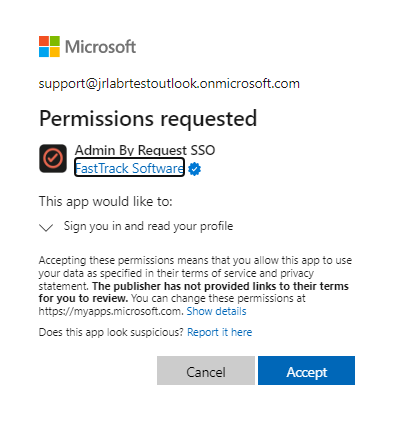Open the Show details link
The height and width of the screenshot is (423, 393).
click(x=216, y=311)
